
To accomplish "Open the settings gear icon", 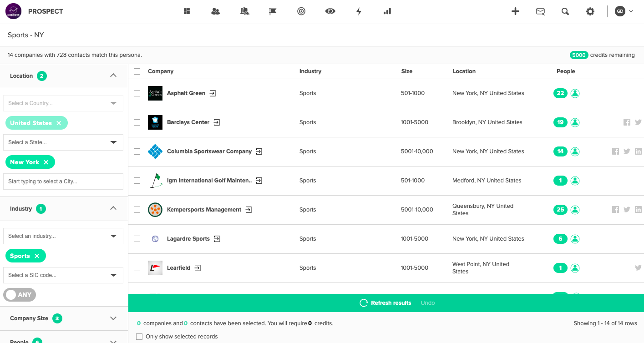I will tap(590, 12).
